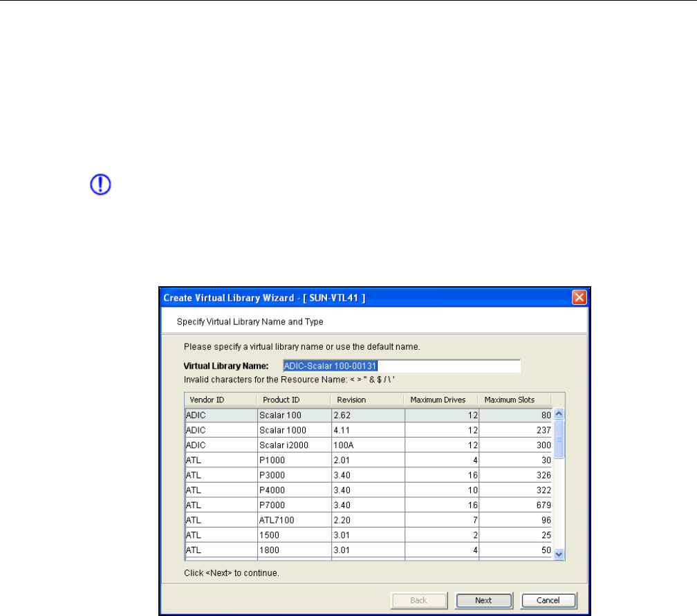Screen dimensions: 697x616
Task: Click the Next button
Action: tap(483, 600)
